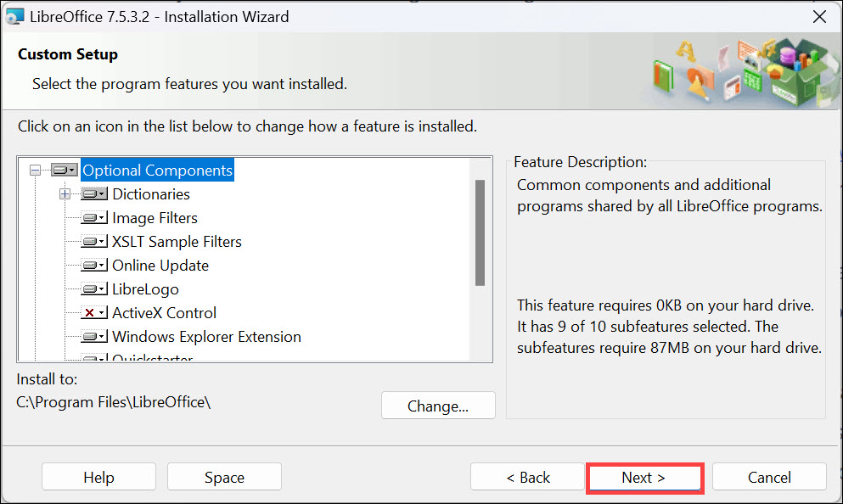The width and height of the screenshot is (843, 504).
Task: Select Dictionaries in the feature tree
Action: [150, 193]
